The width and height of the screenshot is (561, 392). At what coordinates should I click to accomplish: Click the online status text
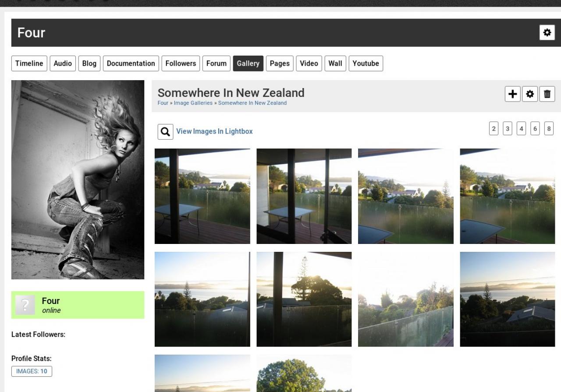click(51, 311)
